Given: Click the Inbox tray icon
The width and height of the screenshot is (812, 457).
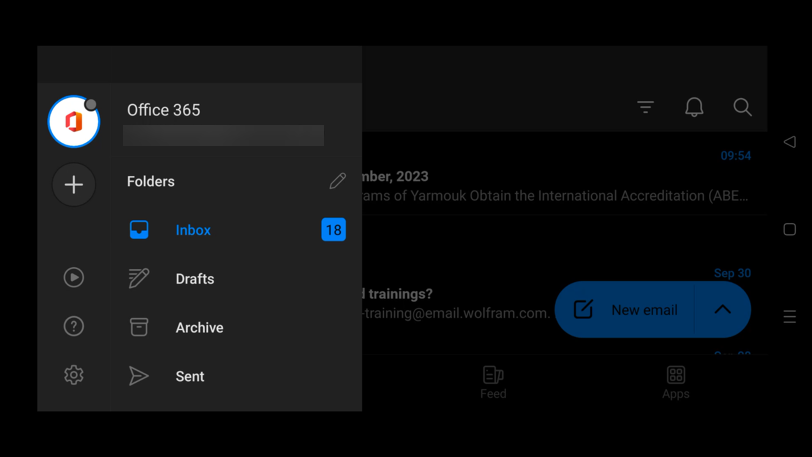Looking at the screenshot, I should click(139, 230).
